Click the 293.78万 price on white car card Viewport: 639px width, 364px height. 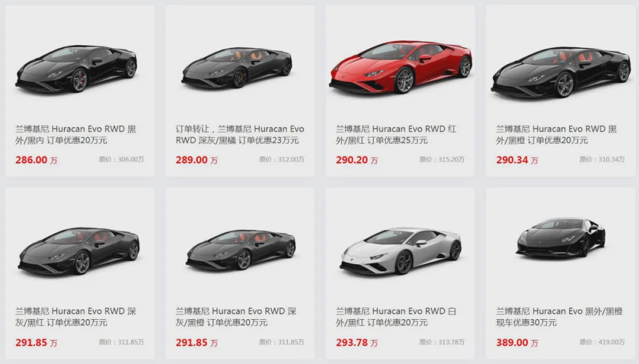[x=357, y=342]
